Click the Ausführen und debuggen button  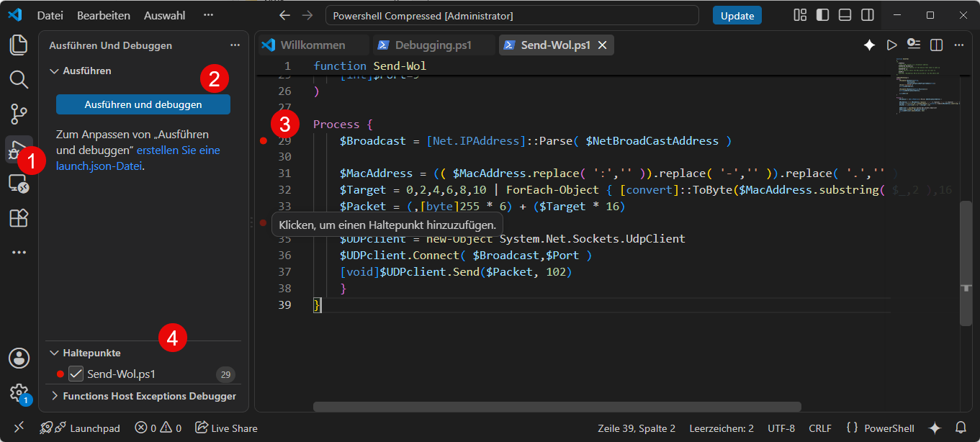(x=143, y=104)
